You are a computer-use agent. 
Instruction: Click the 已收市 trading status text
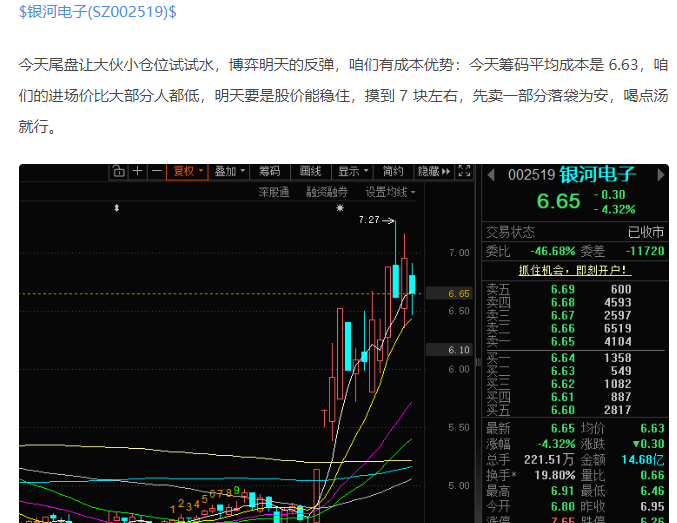point(646,232)
